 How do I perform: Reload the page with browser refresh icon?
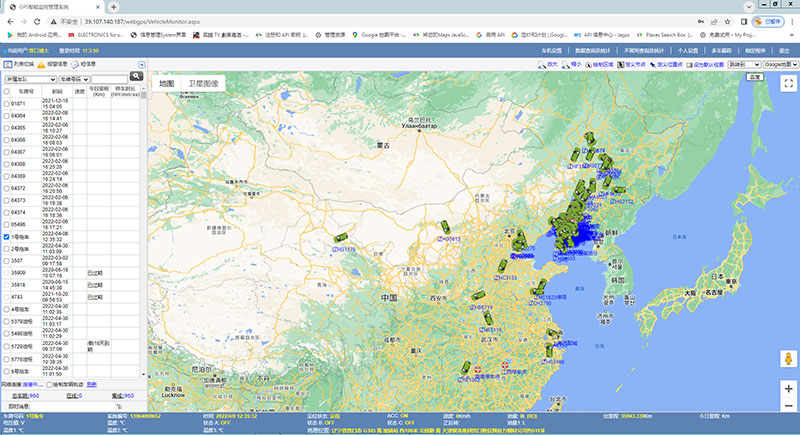click(37, 21)
